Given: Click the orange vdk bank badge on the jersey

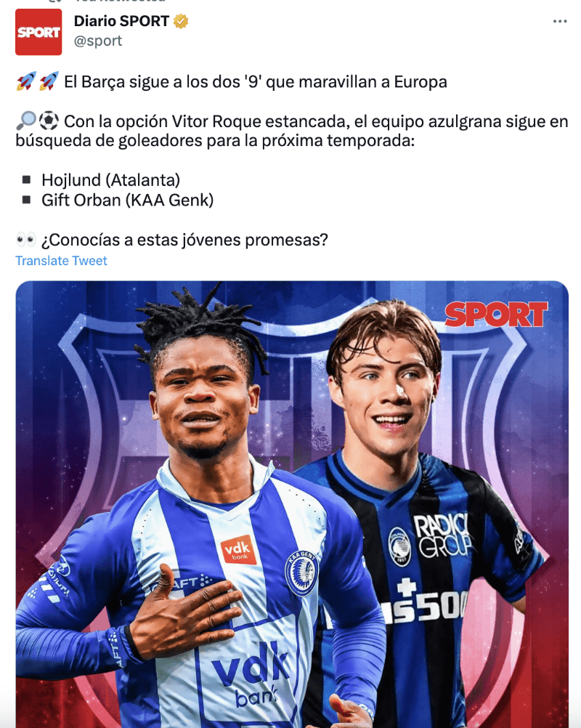Looking at the screenshot, I should click(238, 550).
